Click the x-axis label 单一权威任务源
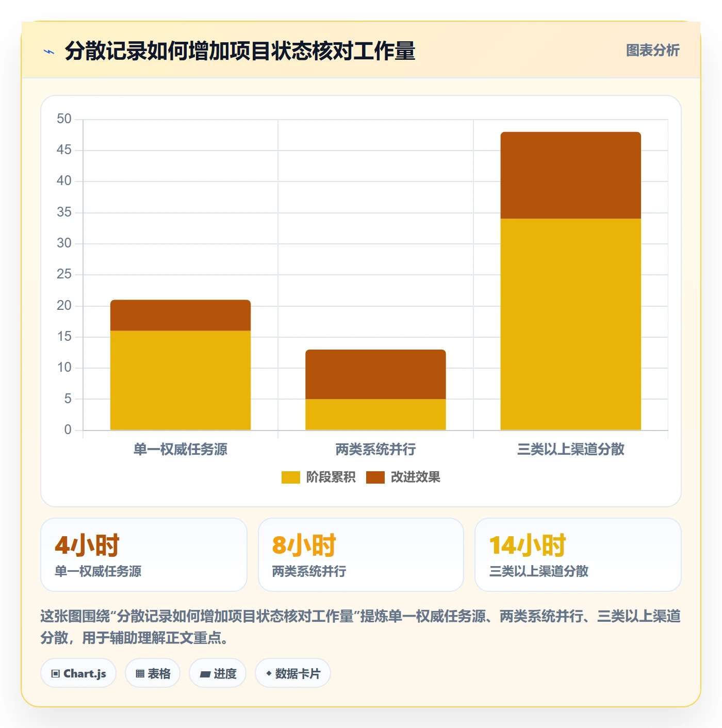This screenshot has width=722, height=728. [180, 450]
